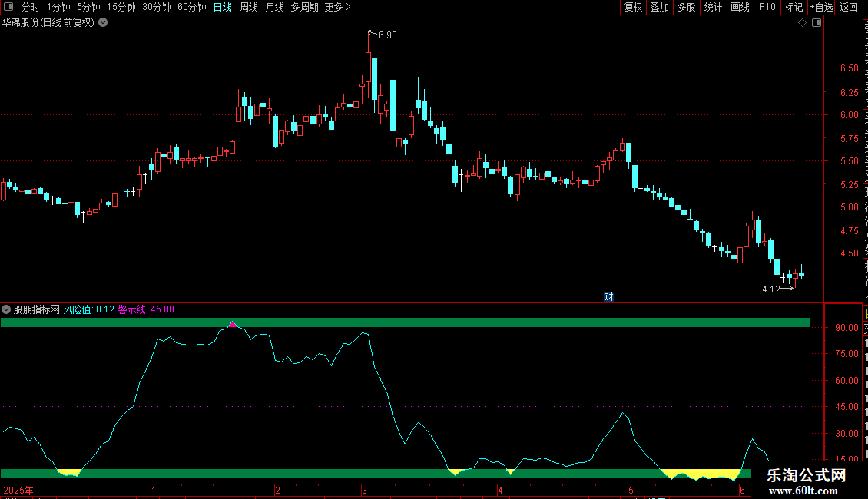Viewport: 868px width, 499px height.
Task: Click month 4 marker on timeline
Action: click(x=500, y=490)
